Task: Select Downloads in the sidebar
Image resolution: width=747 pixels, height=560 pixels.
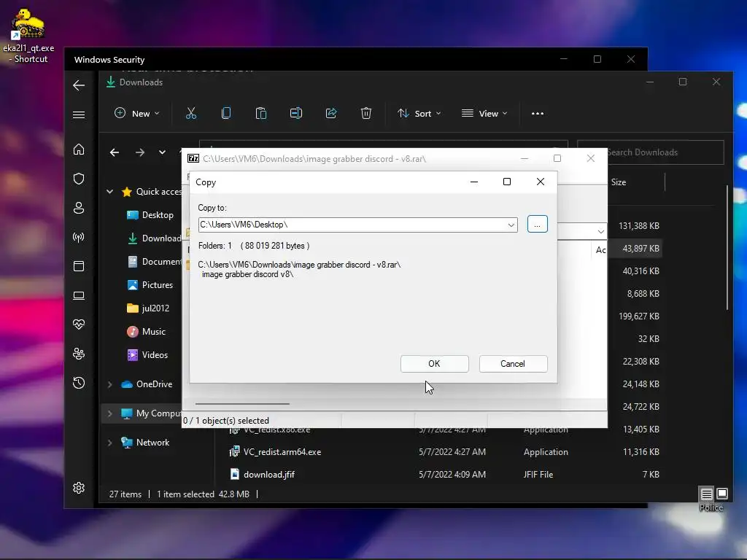Action: [x=155, y=238]
